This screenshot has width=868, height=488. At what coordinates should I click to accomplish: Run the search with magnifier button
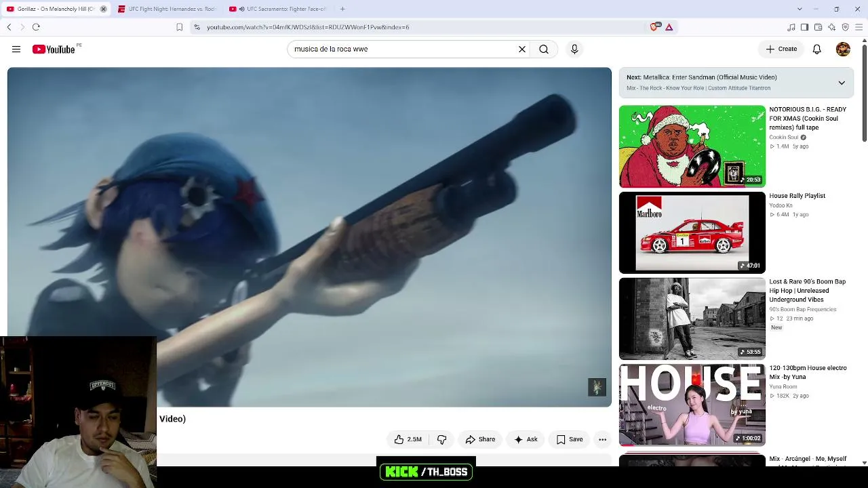[x=544, y=49]
